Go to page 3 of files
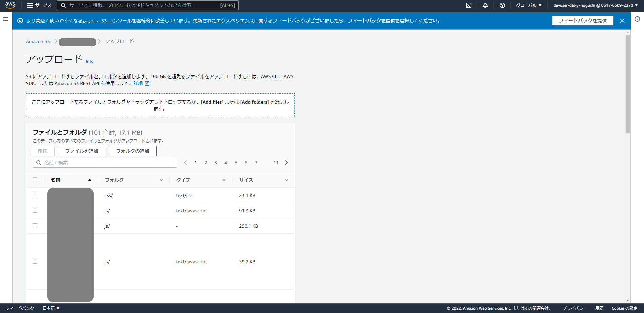 click(216, 163)
